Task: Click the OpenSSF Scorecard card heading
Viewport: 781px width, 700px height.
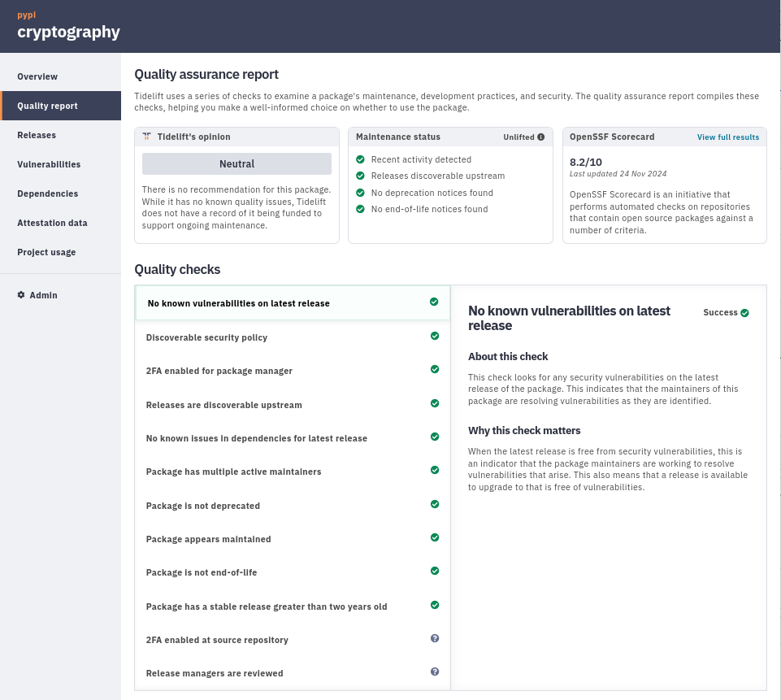Action: 612,137
